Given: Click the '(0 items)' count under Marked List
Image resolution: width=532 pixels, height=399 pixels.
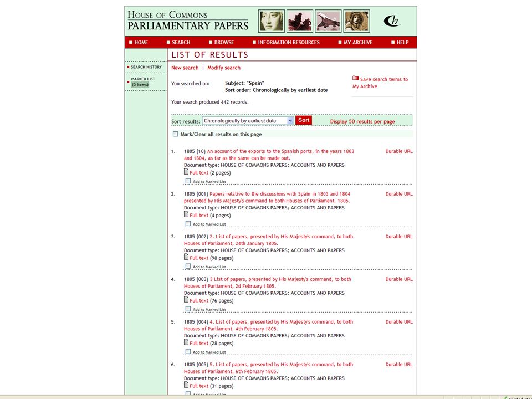Looking at the screenshot, I should 140,85.
